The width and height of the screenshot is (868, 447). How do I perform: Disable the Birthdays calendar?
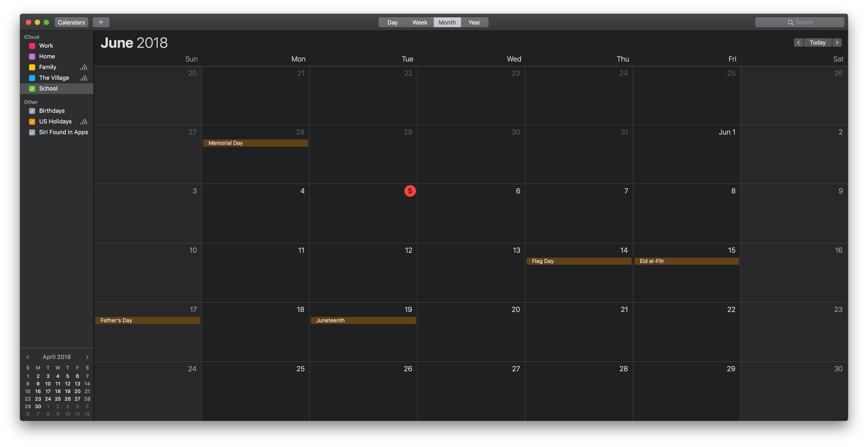point(32,111)
